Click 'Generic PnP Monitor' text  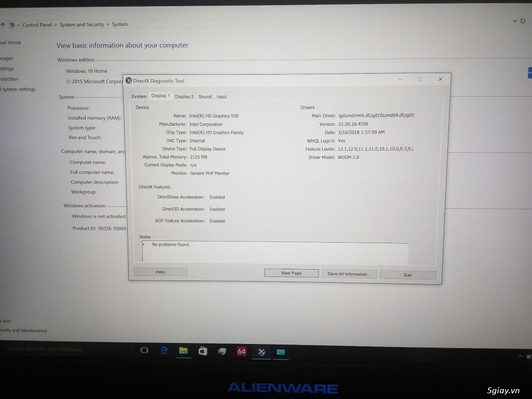(x=210, y=173)
